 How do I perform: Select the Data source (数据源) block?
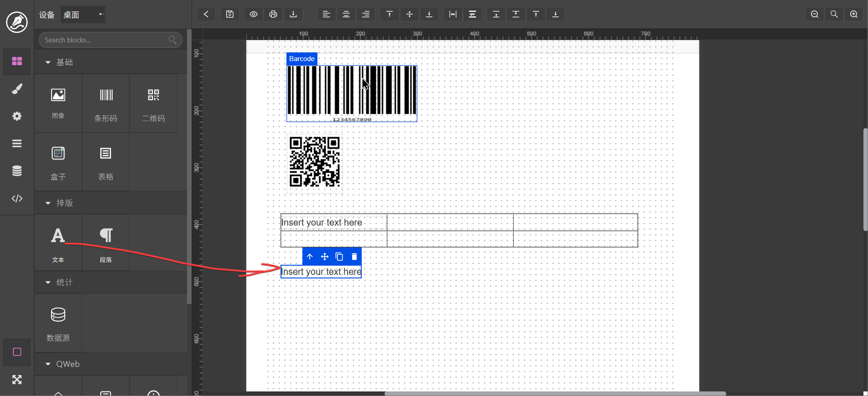pyautogui.click(x=58, y=323)
